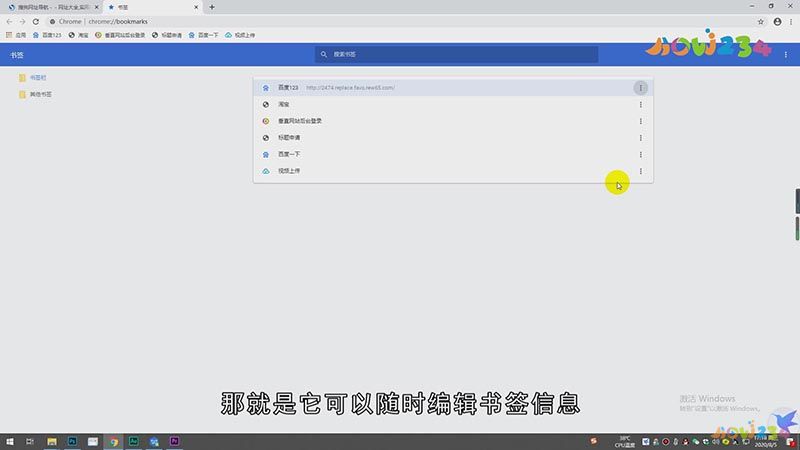The height and width of the screenshot is (450, 800).
Task: Open the Organize menu in blue bookmarks header
Action: coord(785,55)
